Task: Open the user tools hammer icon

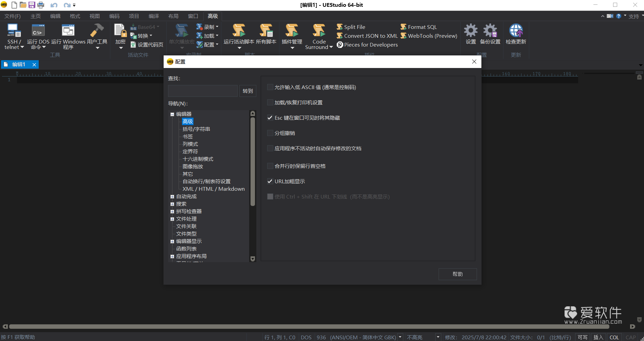Action: coord(97,30)
